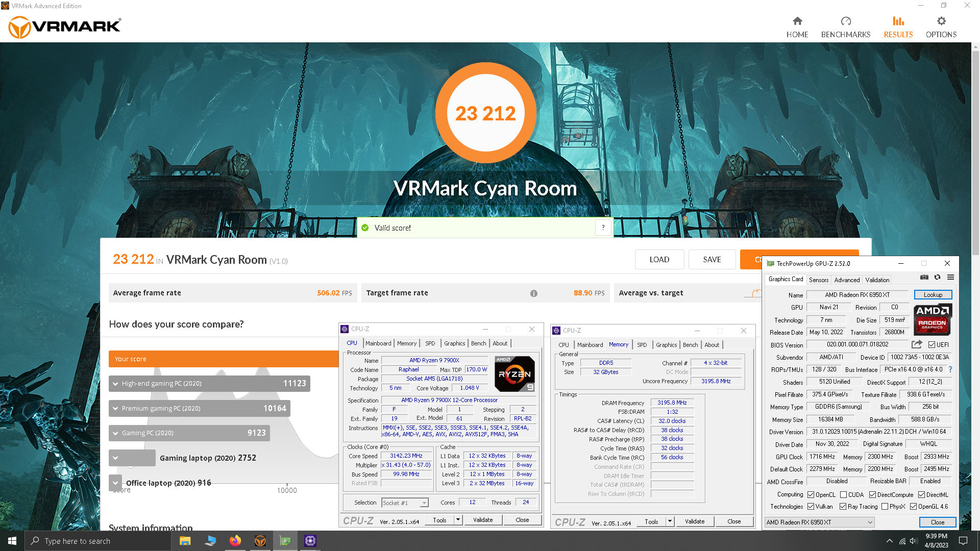Click the question mark beside Valid score

click(603, 228)
